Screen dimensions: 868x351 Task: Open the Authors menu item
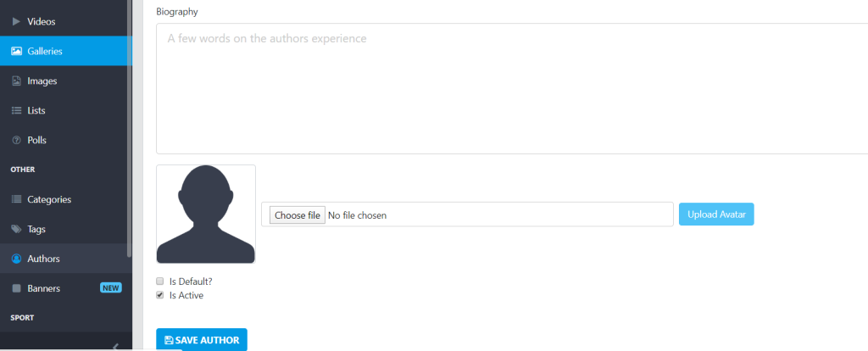(x=66, y=259)
